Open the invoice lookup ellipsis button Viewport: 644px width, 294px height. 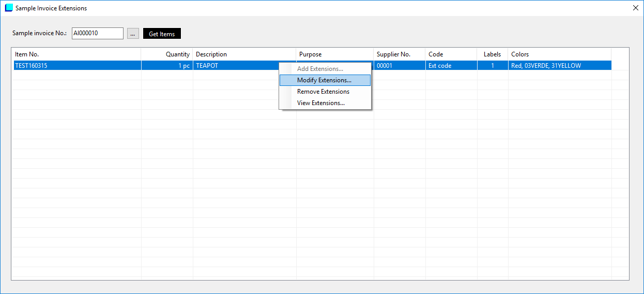(x=133, y=34)
